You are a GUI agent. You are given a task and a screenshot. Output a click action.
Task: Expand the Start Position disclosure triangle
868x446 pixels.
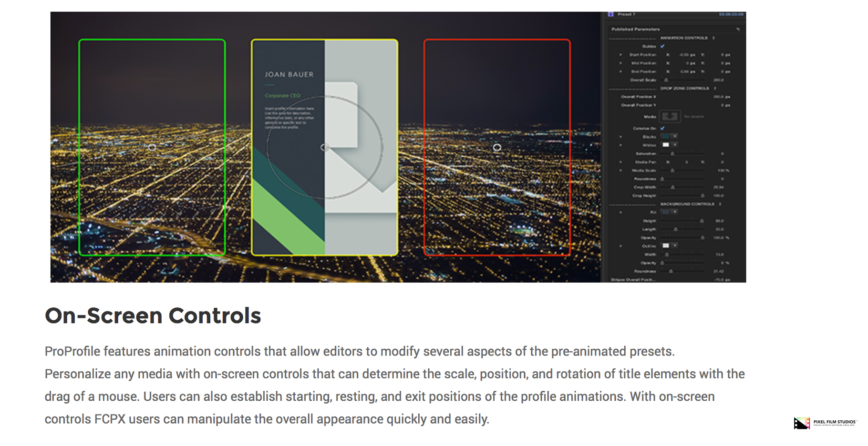click(x=620, y=55)
